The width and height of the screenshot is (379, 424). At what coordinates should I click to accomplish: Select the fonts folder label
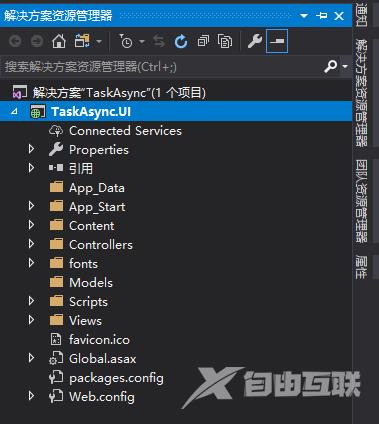pyautogui.click(x=83, y=264)
